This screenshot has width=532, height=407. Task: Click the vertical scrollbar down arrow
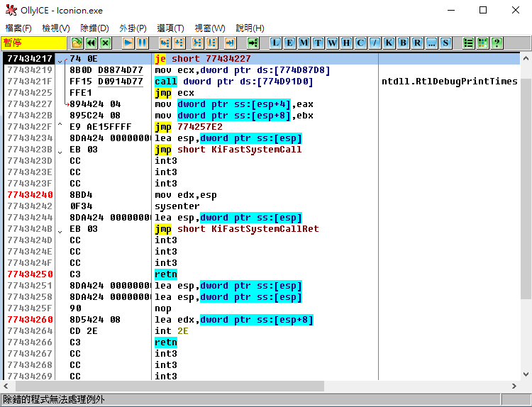[x=526, y=374]
